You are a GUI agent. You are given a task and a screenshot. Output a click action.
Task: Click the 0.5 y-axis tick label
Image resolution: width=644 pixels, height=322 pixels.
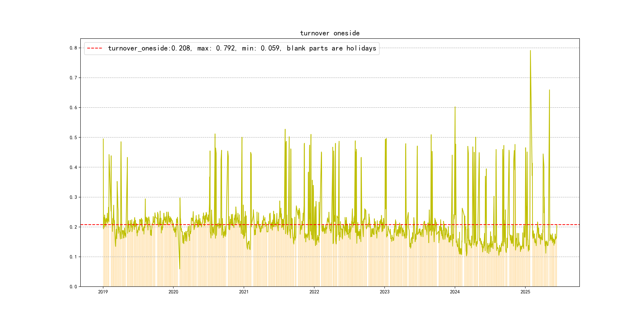tap(73, 138)
